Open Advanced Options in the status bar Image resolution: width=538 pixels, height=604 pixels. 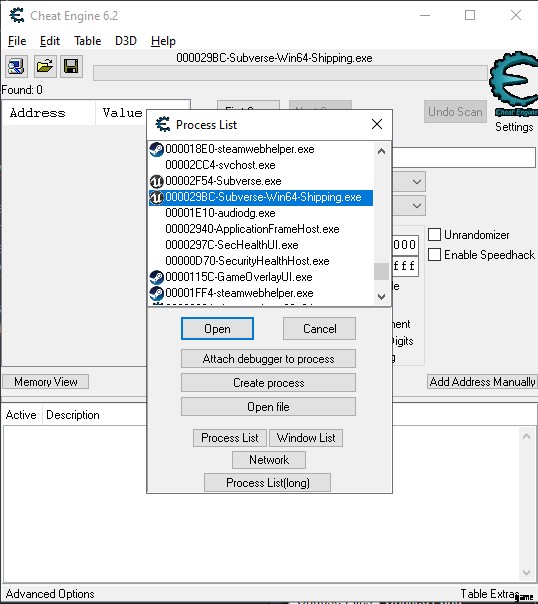(x=50, y=594)
